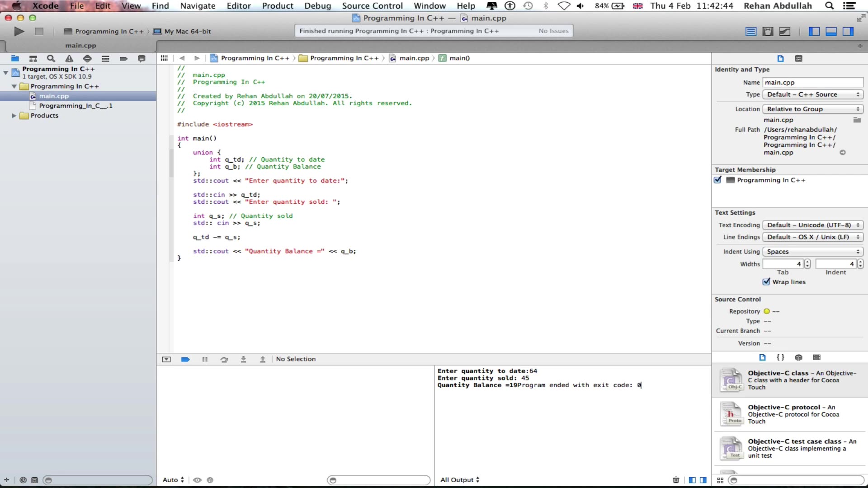Screen dimensions: 868x488
Task: Toggle Wrap lines checkbox
Action: pyautogui.click(x=766, y=282)
